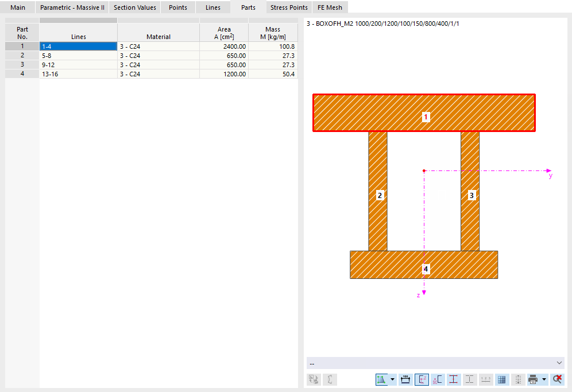Image resolution: width=572 pixels, height=392 pixels.
Task: Click the Material cell of part 1
Action: (x=159, y=46)
